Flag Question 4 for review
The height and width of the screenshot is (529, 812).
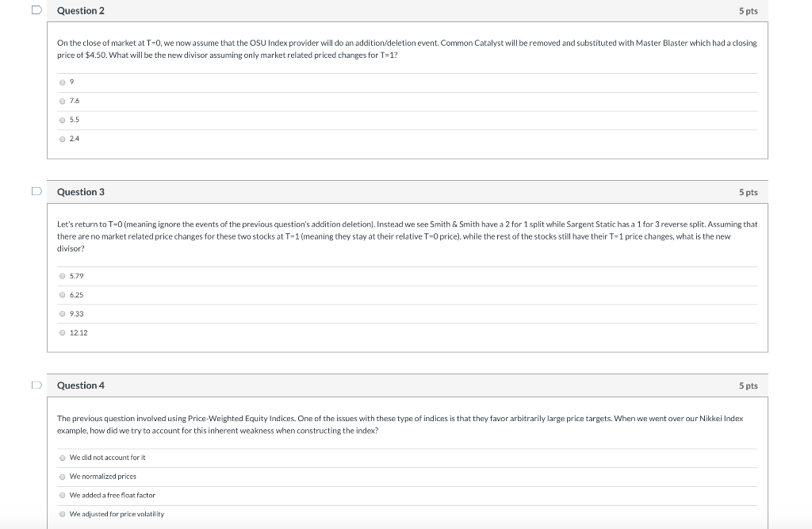(35, 383)
